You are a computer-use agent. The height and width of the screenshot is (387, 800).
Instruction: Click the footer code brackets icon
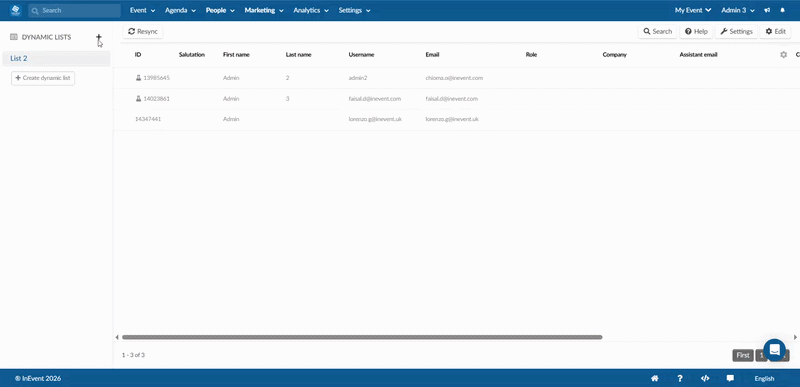pos(705,378)
